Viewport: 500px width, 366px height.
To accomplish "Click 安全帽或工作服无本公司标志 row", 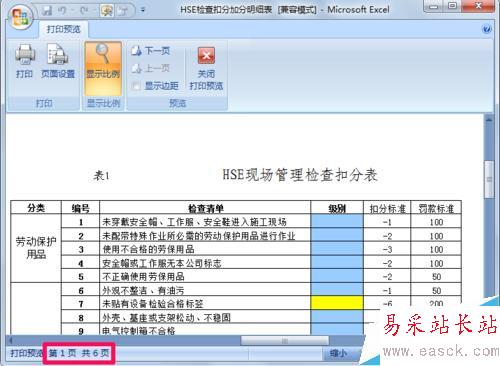I will pos(162,263).
